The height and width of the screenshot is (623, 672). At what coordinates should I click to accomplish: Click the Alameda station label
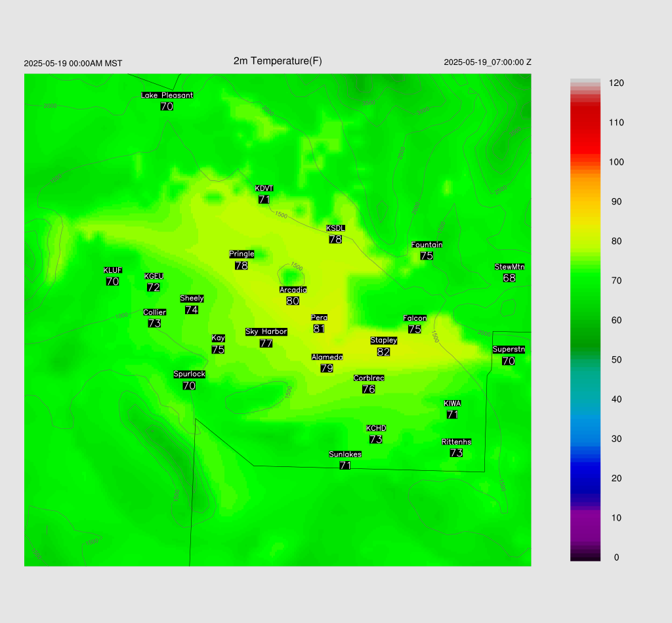click(x=327, y=357)
